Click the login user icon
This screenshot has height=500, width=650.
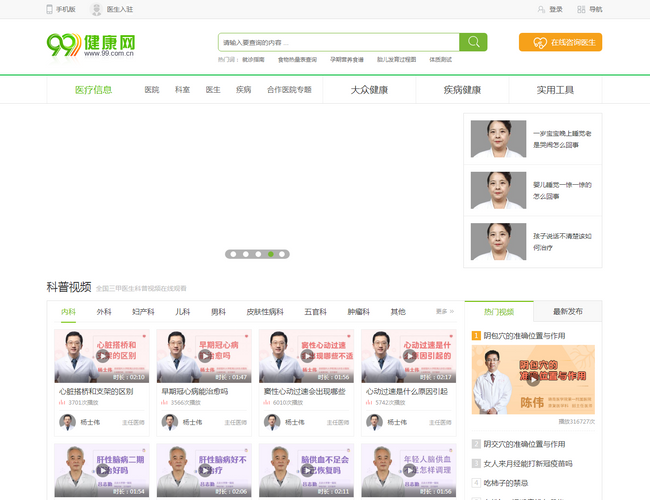[542, 9]
